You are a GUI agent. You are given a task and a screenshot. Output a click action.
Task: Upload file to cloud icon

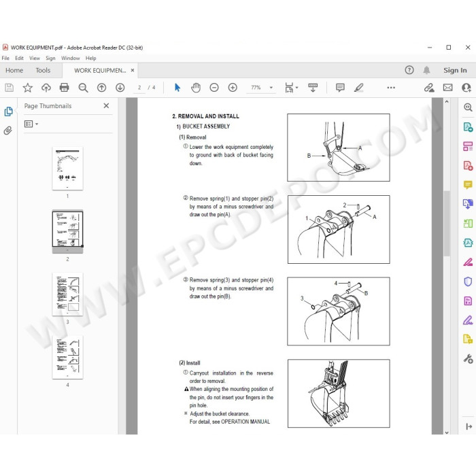pos(46,88)
